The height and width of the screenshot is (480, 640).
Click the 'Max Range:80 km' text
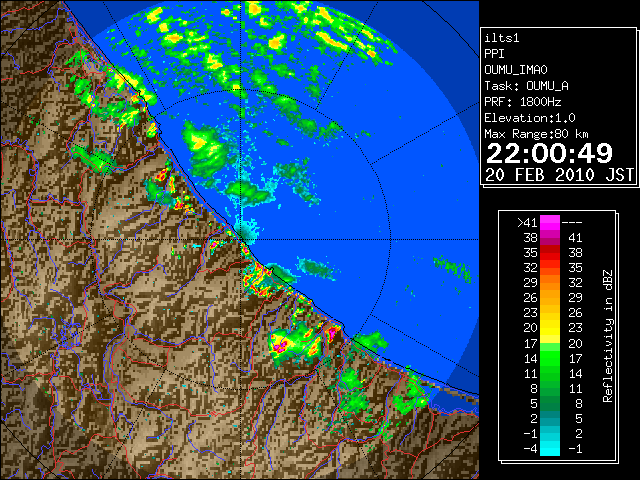click(x=536, y=134)
